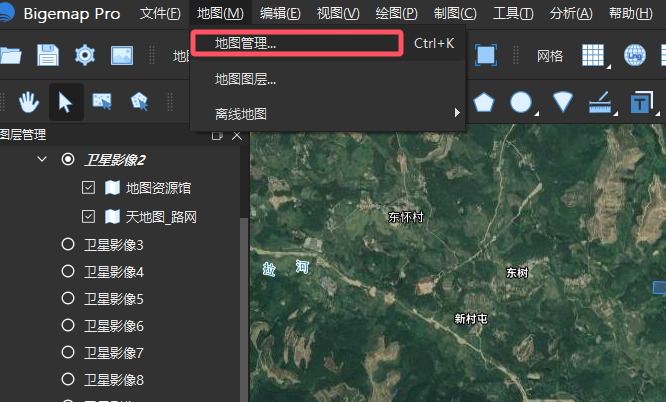Choose 地图管理... menu entry
Image resolution: width=666 pixels, height=402 pixels.
(327, 43)
